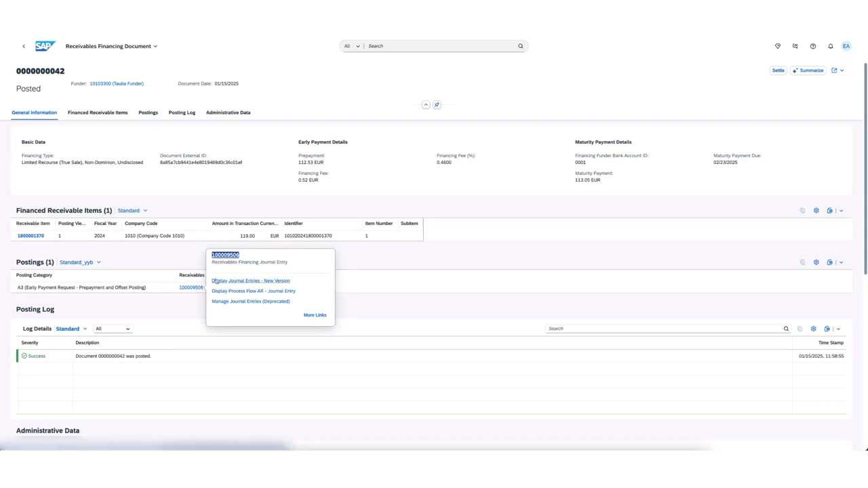
Task: Open the Standard view dropdown of Financed Receivable Items
Action: point(132,211)
